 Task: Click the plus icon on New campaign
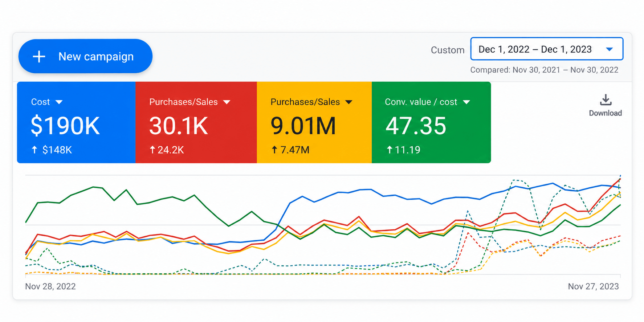point(39,57)
